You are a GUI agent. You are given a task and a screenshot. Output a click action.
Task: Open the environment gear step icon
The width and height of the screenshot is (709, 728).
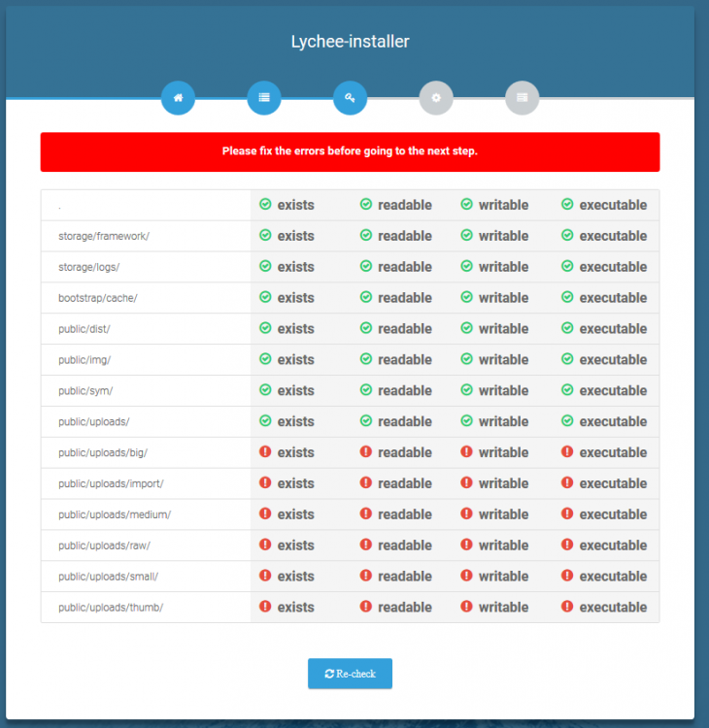(x=436, y=98)
